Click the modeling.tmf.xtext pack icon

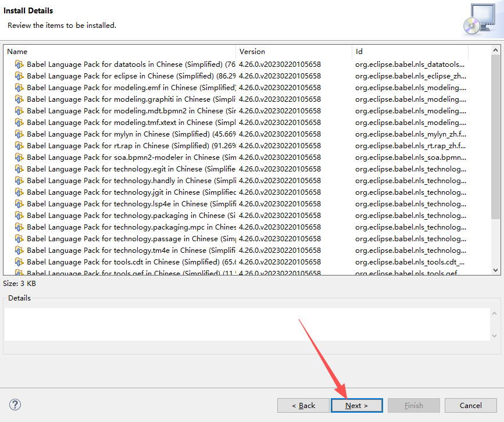19,123
